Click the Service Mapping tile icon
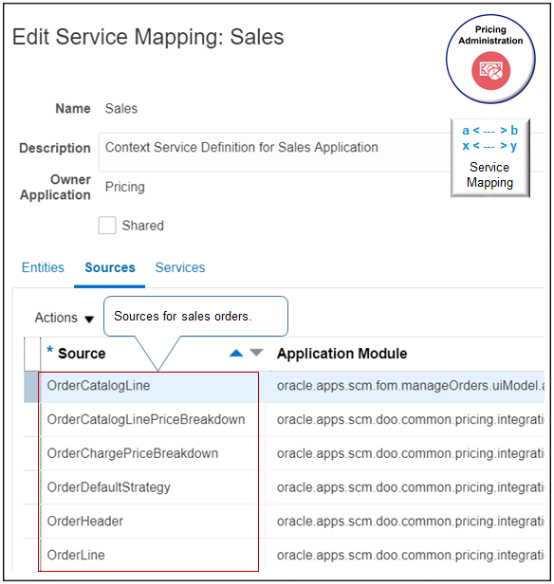Screen dimensions: 554x584 (x=490, y=158)
